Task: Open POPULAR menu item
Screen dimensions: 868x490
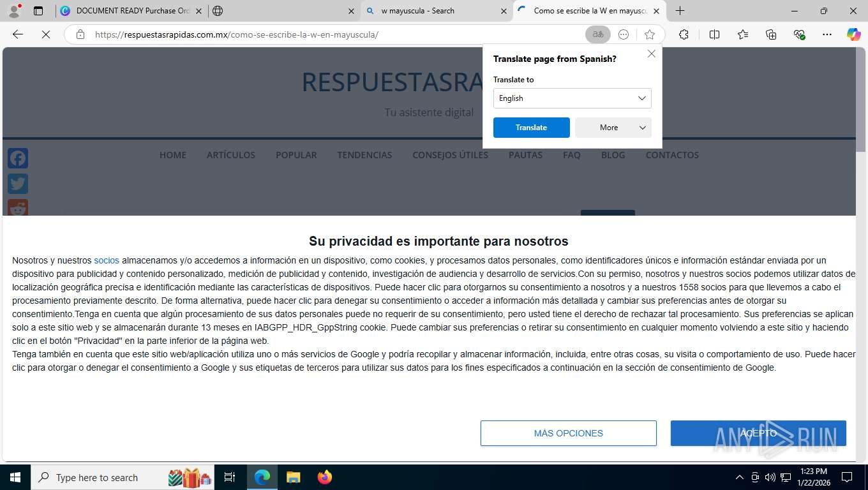Action: [x=296, y=155]
